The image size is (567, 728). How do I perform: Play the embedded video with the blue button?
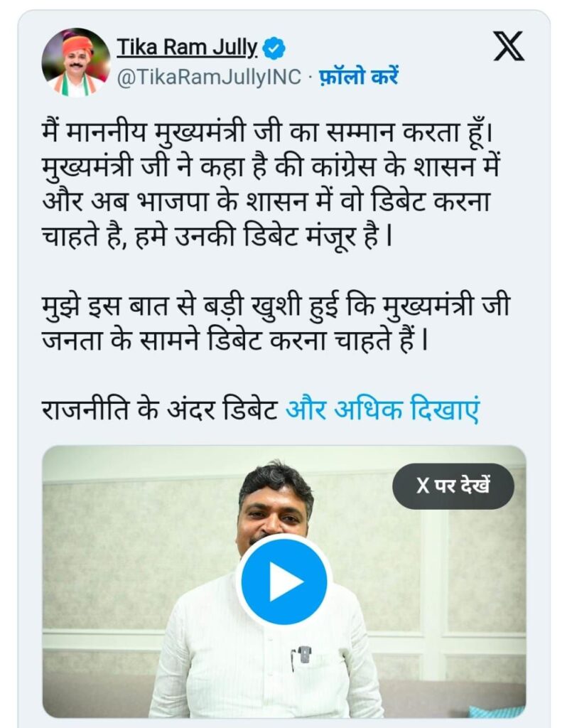click(x=284, y=582)
